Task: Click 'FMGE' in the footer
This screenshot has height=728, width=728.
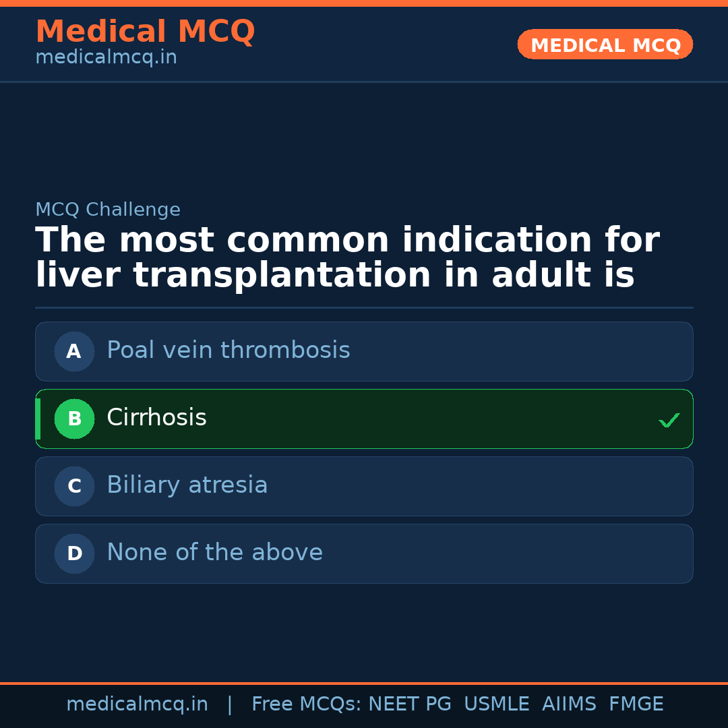Action: [636, 704]
